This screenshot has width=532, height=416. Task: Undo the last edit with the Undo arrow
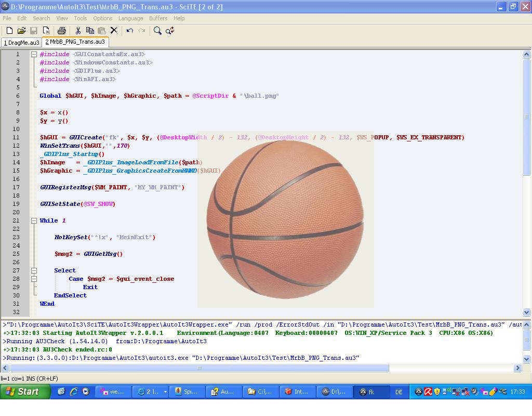(130, 31)
